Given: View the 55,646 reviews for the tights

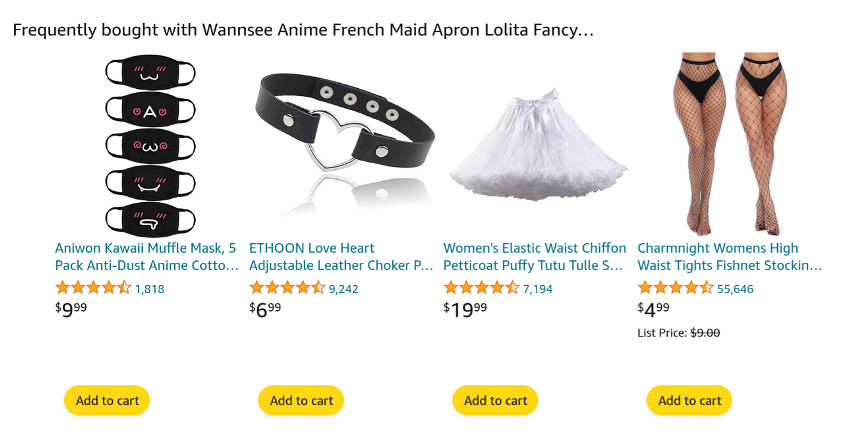Looking at the screenshot, I should pos(735,289).
